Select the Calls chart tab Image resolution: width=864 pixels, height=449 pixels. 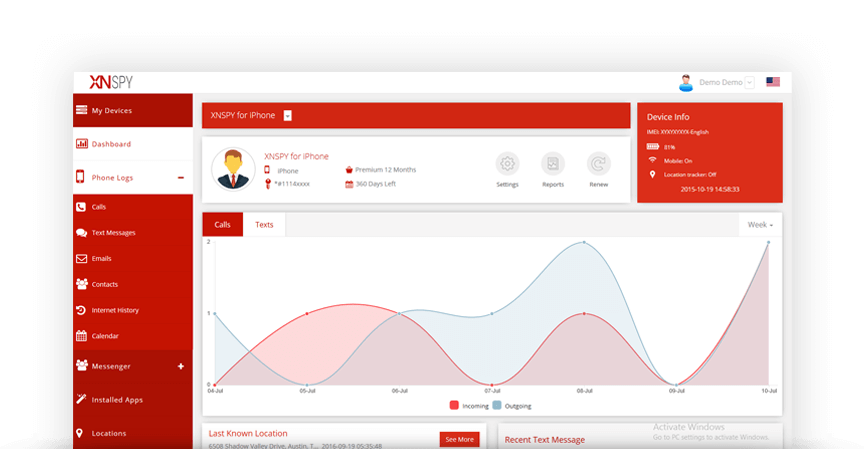(x=222, y=225)
